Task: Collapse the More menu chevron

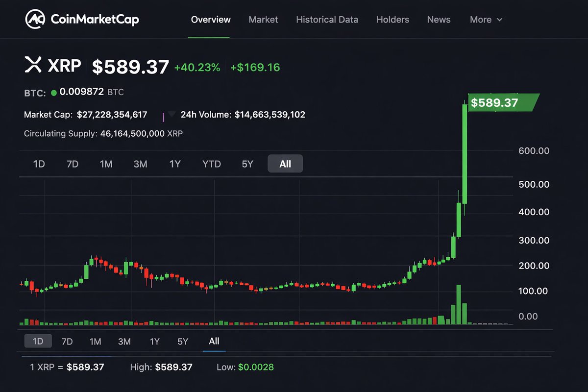Action: point(499,20)
